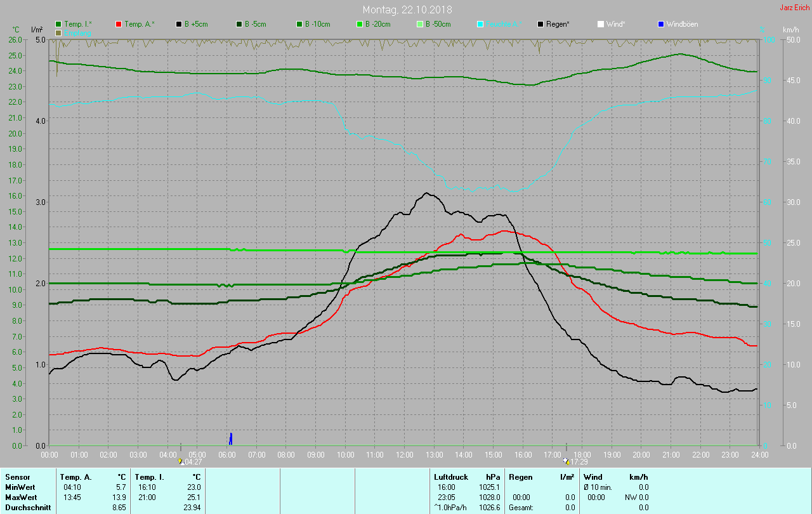Click the '12:00' time axis label
Viewport: 812px width, 514px height.
tap(404, 454)
